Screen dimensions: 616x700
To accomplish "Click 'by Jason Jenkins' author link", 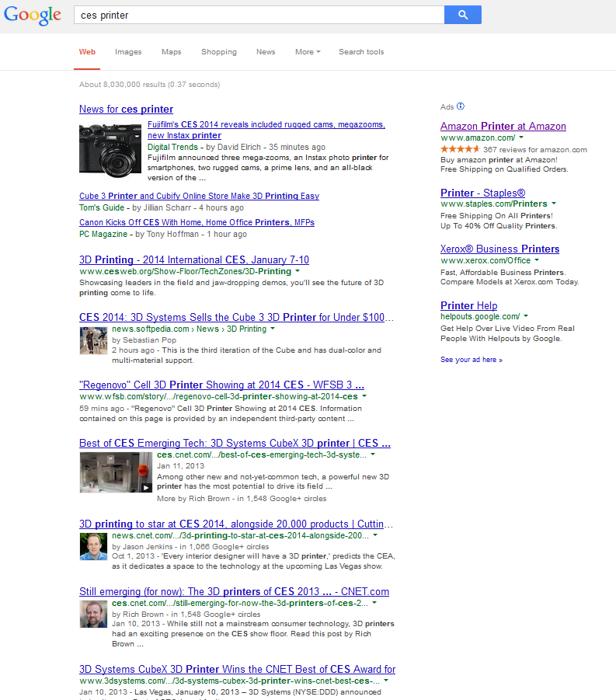I will 142,546.
